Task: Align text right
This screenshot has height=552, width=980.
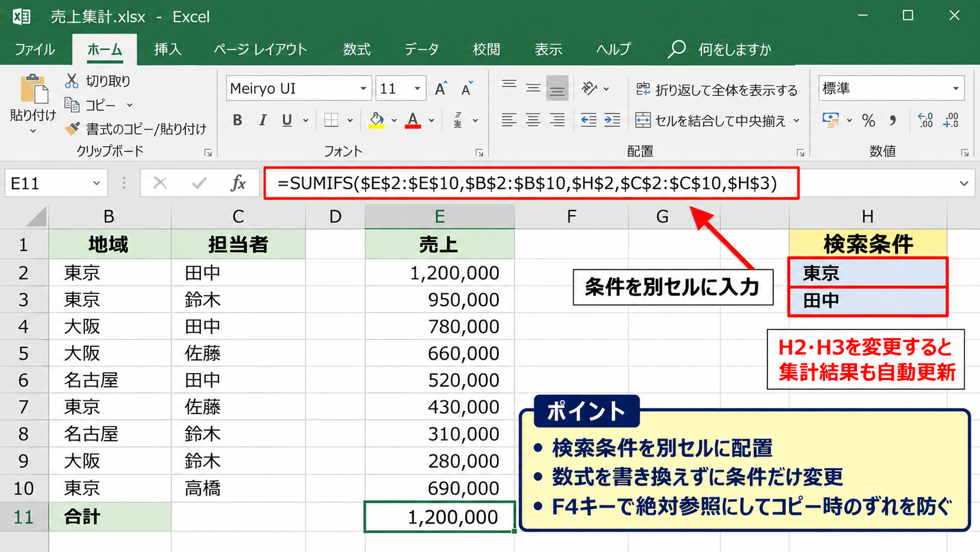Action: [x=557, y=120]
